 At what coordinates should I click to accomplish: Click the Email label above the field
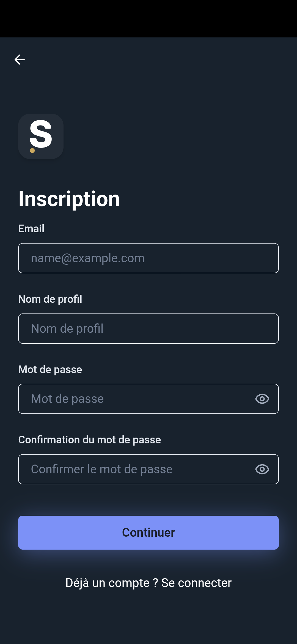click(x=31, y=229)
